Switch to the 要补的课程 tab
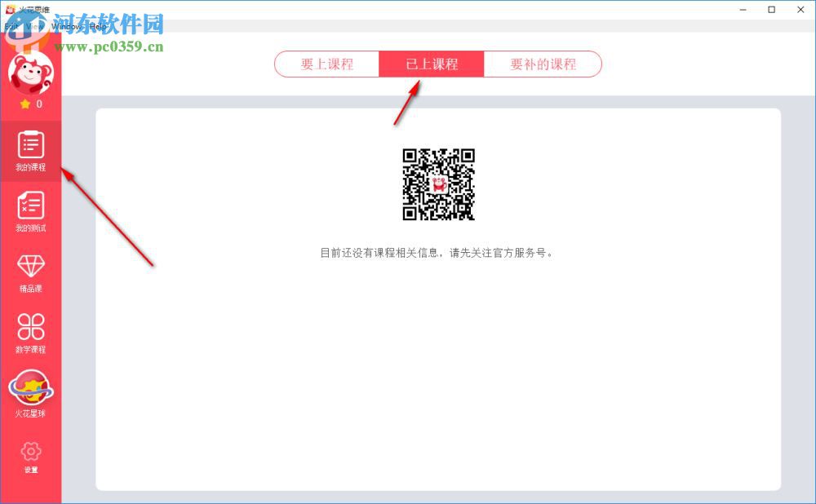Image resolution: width=816 pixels, height=504 pixels. click(543, 64)
